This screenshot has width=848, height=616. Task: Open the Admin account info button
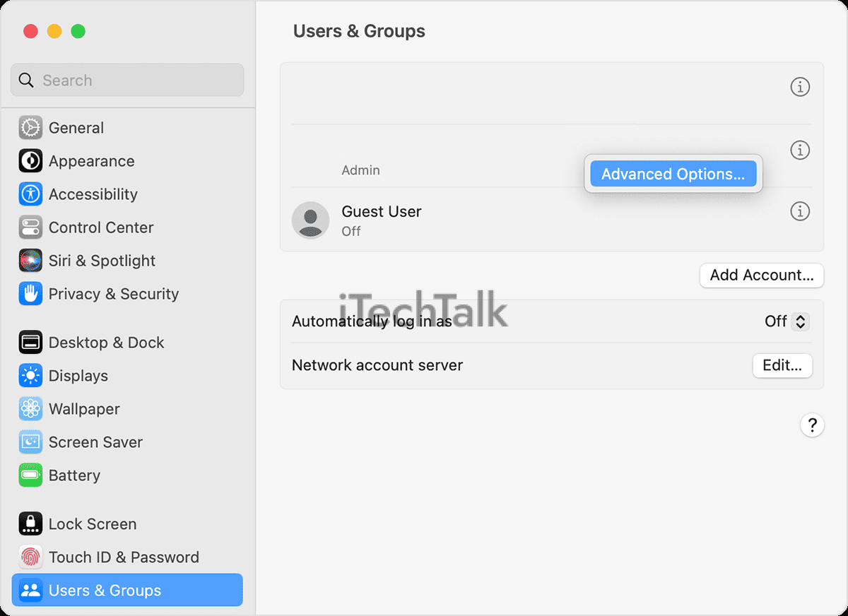(799, 150)
